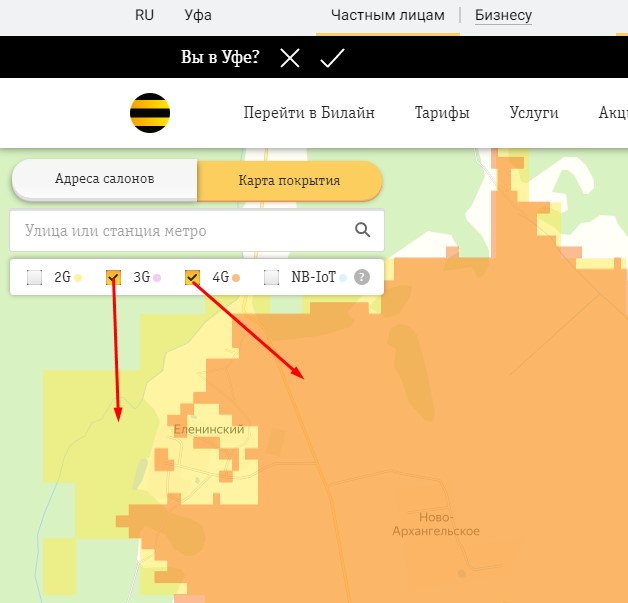The image size is (628, 603).
Task: Click the Ново-Архангельское map label
Action: 436,524
